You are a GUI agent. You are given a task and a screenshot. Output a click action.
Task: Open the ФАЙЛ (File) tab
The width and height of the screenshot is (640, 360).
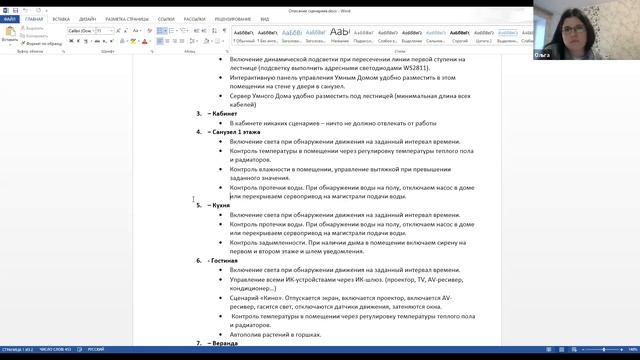(x=9, y=19)
